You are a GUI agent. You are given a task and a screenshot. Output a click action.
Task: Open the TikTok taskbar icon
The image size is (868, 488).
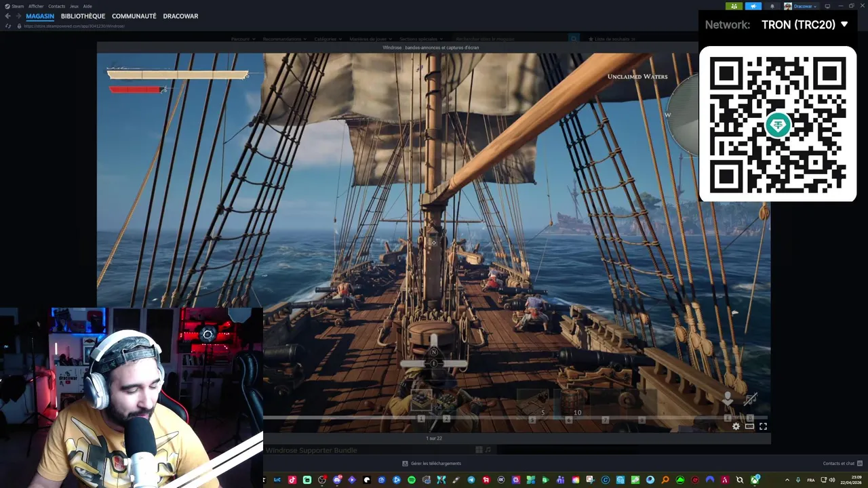pos(292,480)
